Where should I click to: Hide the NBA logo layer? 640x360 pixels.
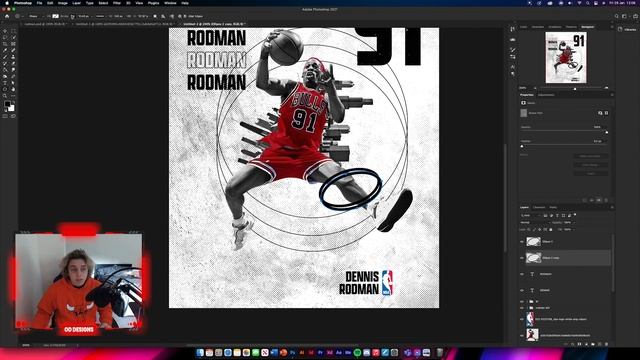(x=522, y=319)
